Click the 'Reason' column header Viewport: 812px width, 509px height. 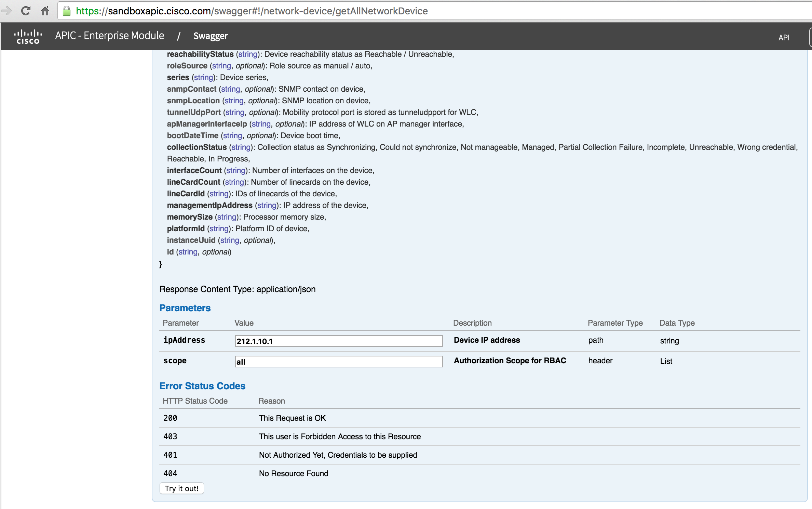(x=272, y=401)
